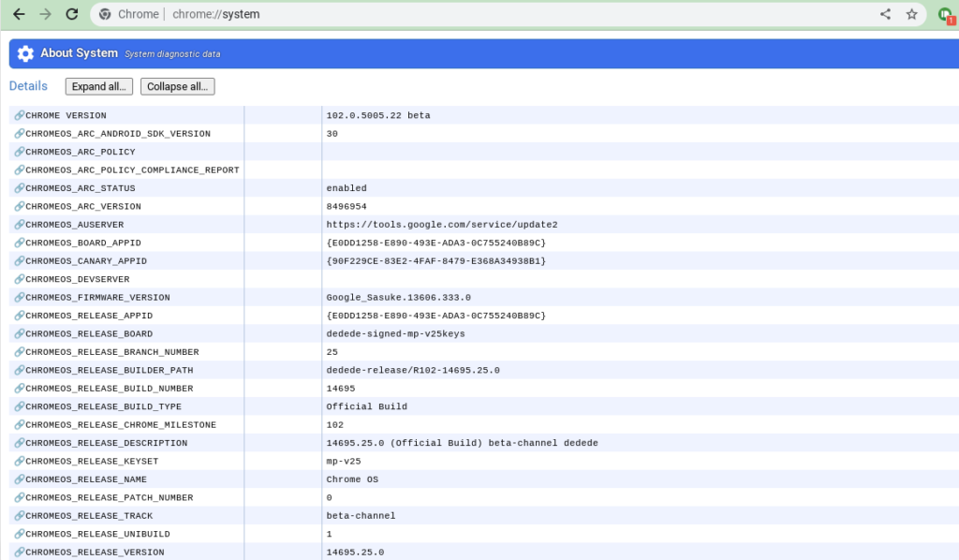Select the value 102.0.5005.22 beta
This screenshot has height=560, width=959.
(378, 115)
